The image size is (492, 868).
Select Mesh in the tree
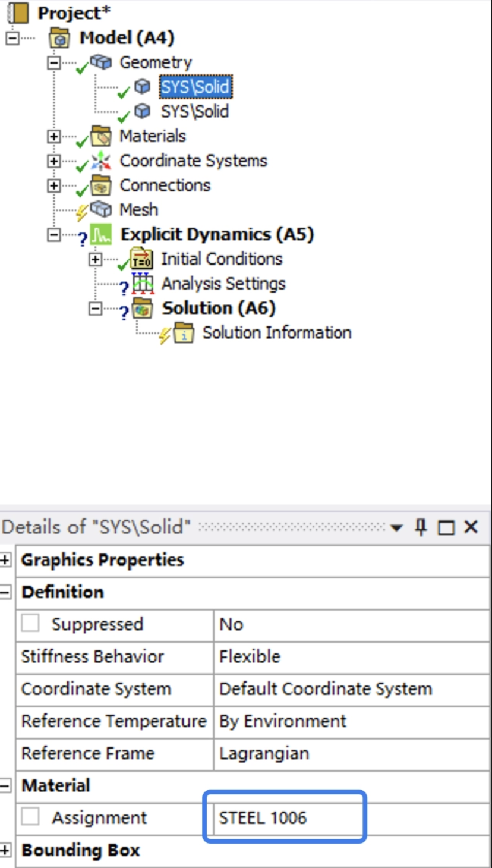[139, 210]
